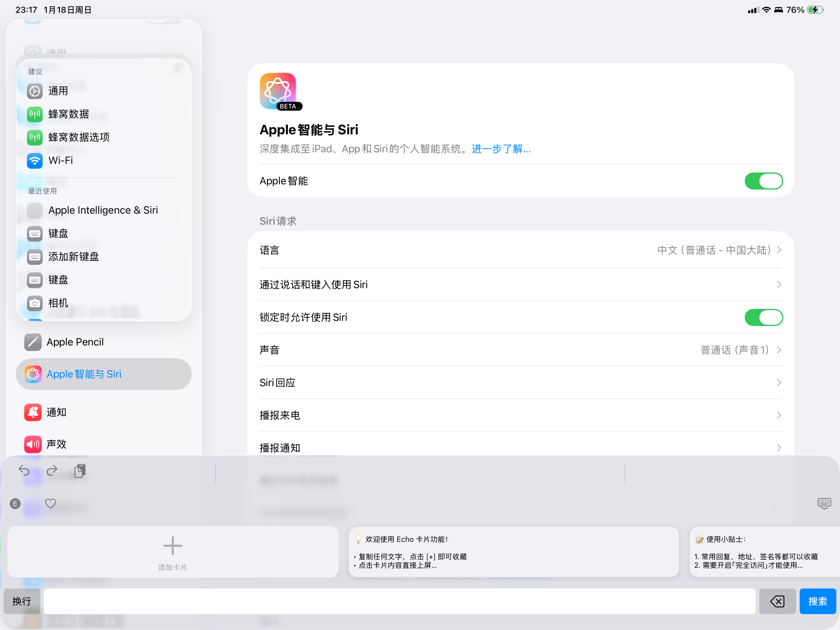This screenshot has width=840, height=630.
Task: Tap the undo arrow in keyboard toolbar
Action: (x=24, y=471)
